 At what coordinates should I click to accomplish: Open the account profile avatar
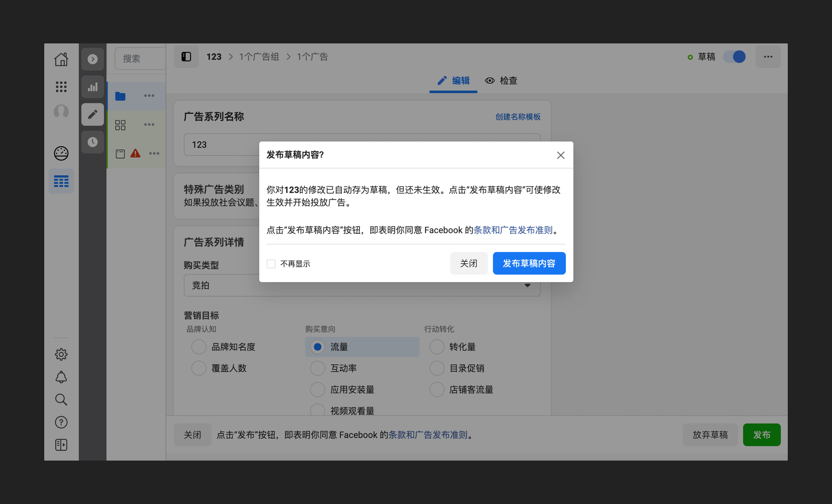(x=61, y=112)
